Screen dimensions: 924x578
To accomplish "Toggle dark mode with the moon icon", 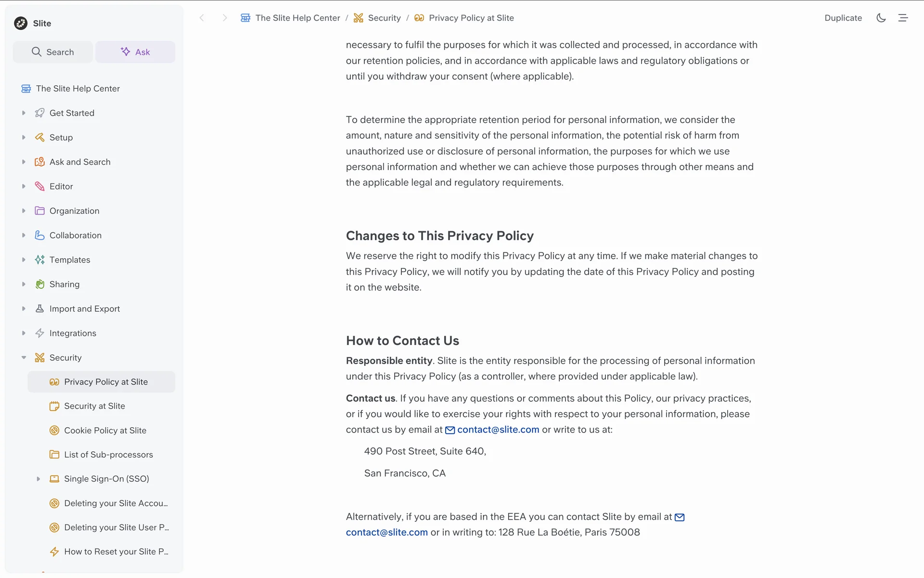I will tap(881, 18).
